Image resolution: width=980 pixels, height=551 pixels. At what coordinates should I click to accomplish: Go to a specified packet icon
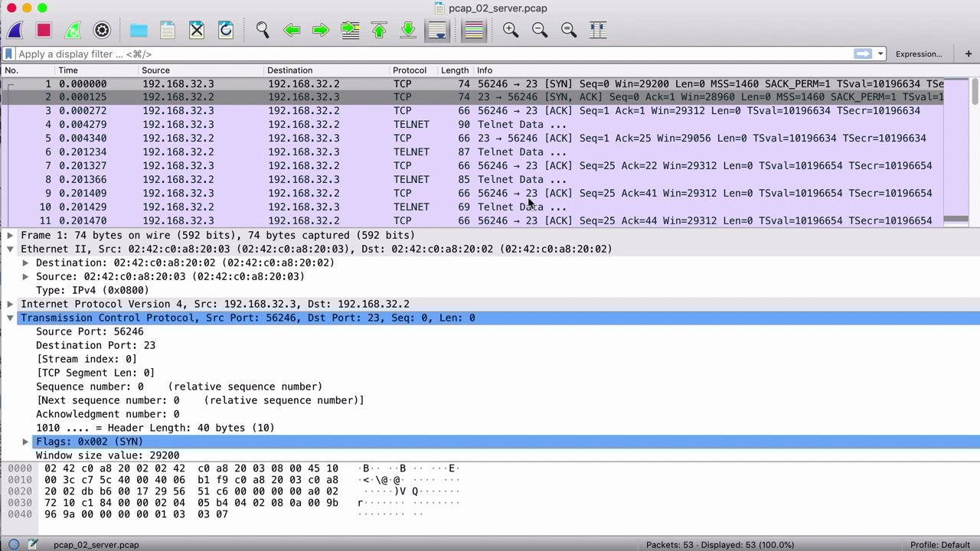coord(350,30)
